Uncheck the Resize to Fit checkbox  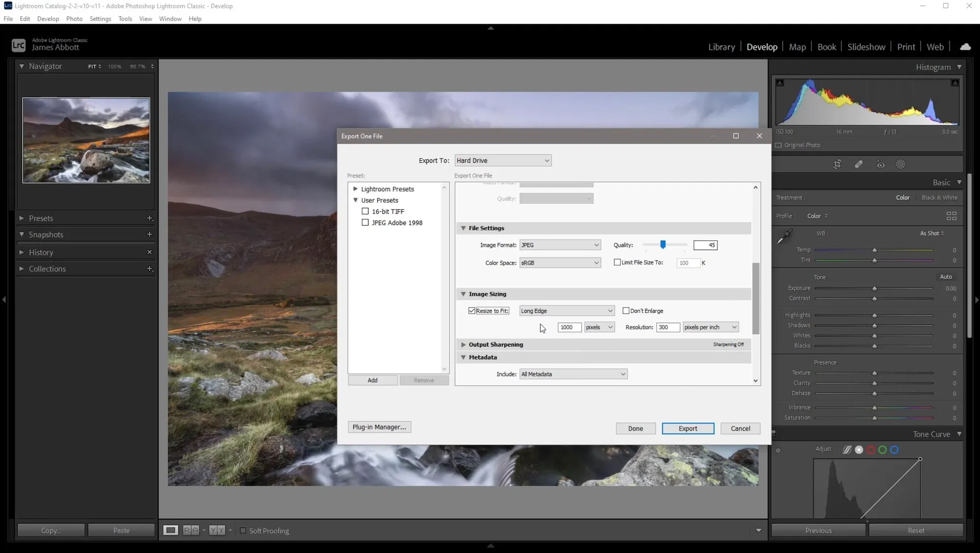[x=472, y=311]
